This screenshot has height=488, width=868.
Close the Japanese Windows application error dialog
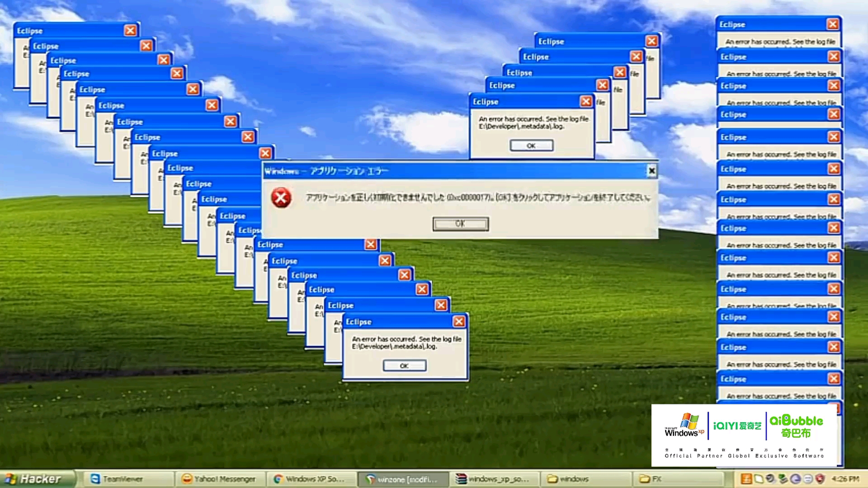651,170
